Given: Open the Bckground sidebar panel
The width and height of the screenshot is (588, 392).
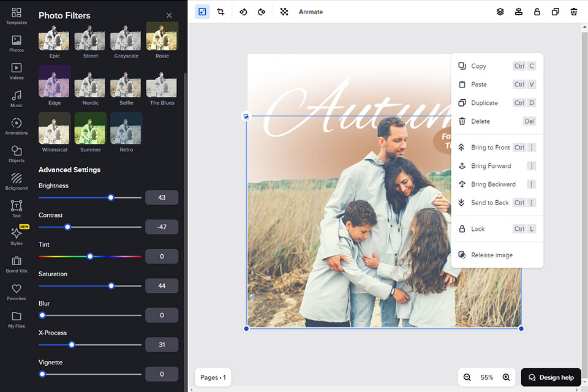Looking at the screenshot, I should coord(16,181).
